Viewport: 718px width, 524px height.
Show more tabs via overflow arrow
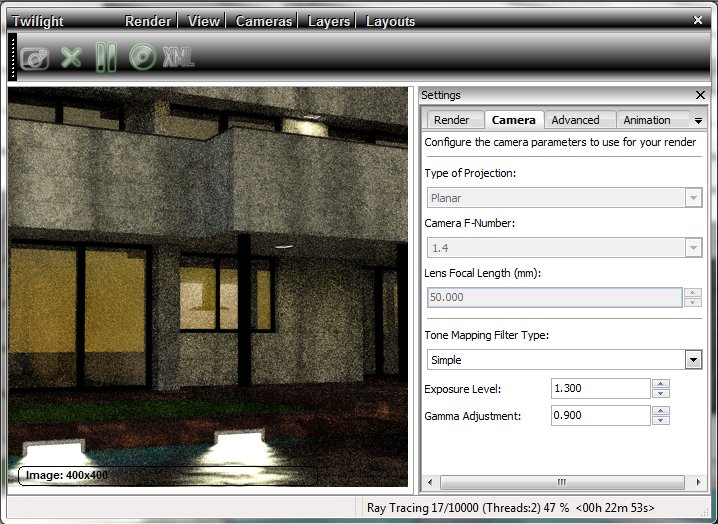(698, 121)
